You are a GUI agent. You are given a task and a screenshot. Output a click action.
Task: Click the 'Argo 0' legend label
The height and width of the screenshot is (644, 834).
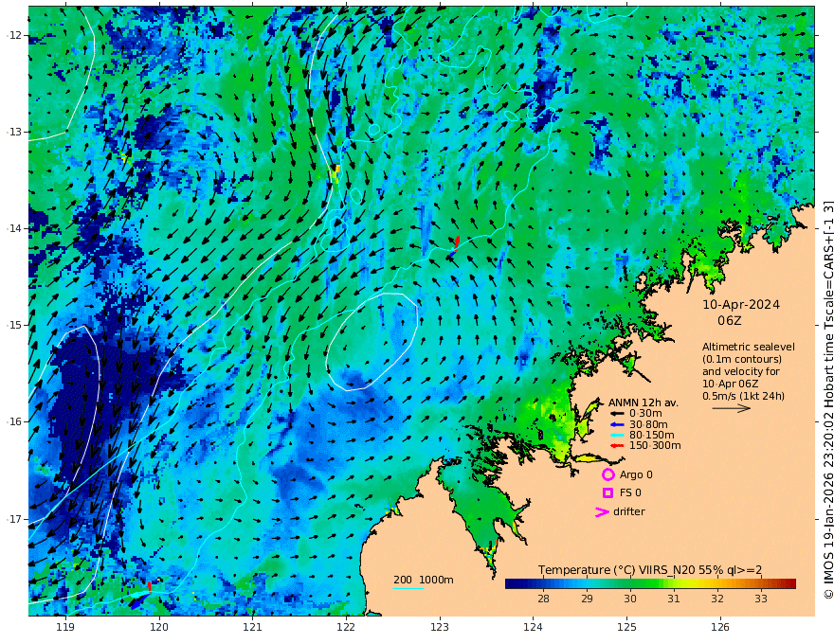tap(636, 475)
